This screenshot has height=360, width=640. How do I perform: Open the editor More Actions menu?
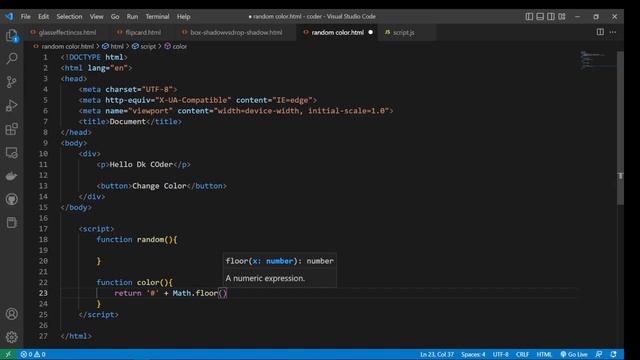click(613, 32)
